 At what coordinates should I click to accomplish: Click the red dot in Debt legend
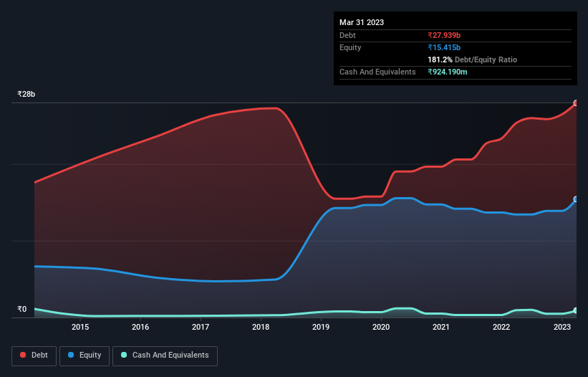(x=23, y=355)
